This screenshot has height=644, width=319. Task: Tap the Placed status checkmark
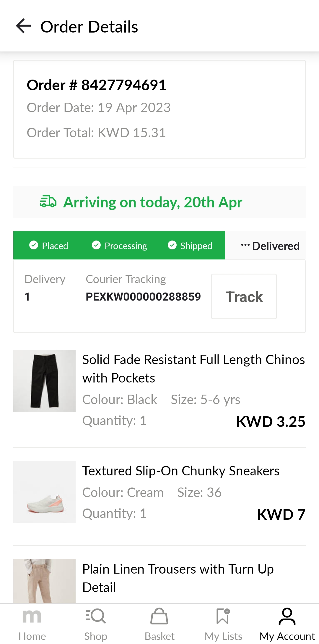(x=34, y=245)
